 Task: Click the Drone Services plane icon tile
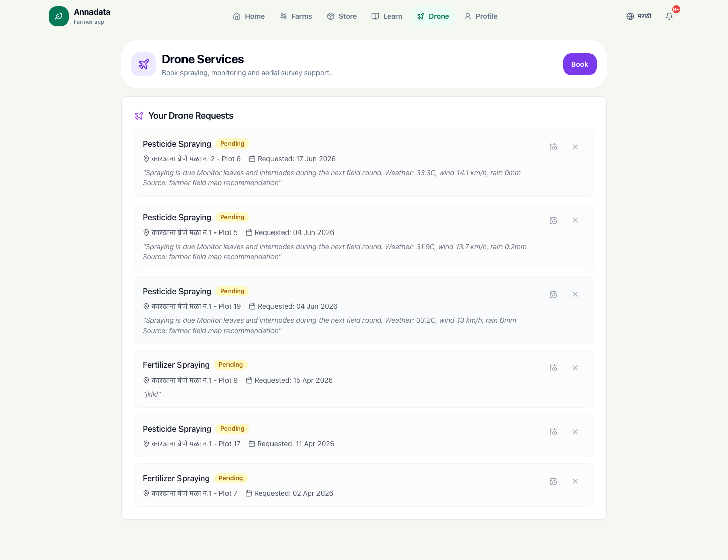click(144, 64)
